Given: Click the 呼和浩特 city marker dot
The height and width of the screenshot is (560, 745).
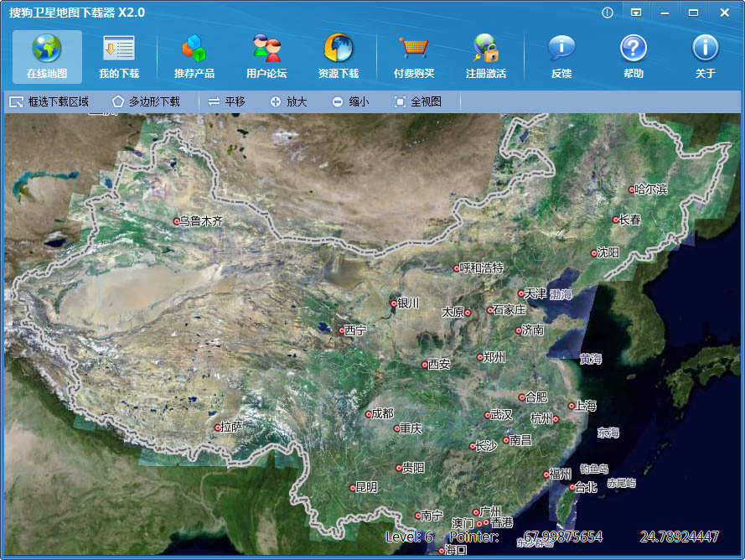Looking at the screenshot, I should (x=457, y=268).
